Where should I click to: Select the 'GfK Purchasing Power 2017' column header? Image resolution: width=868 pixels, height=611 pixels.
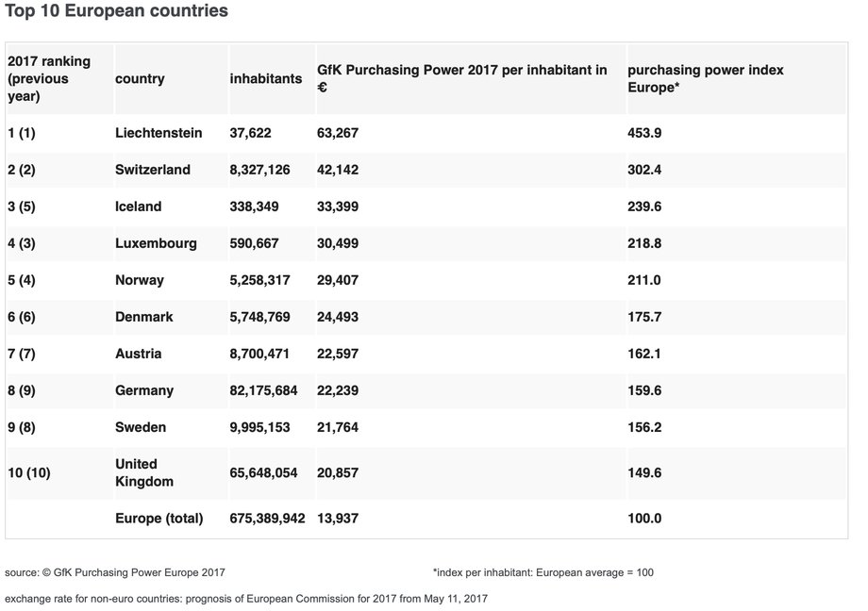pyautogui.click(x=462, y=78)
